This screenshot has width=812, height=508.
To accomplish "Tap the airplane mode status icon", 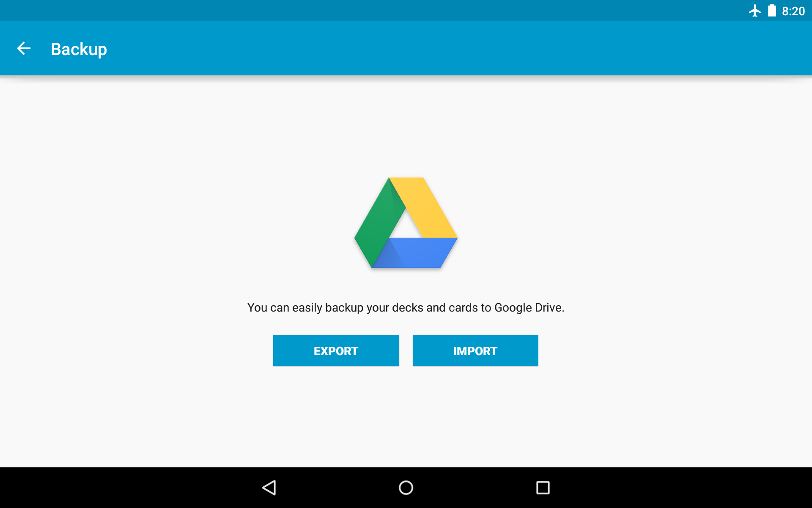I will [x=755, y=11].
